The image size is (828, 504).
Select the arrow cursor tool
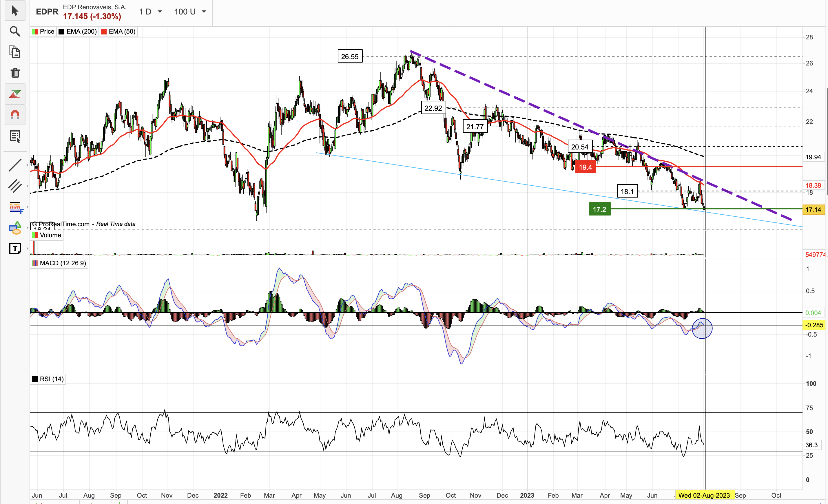coord(15,11)
